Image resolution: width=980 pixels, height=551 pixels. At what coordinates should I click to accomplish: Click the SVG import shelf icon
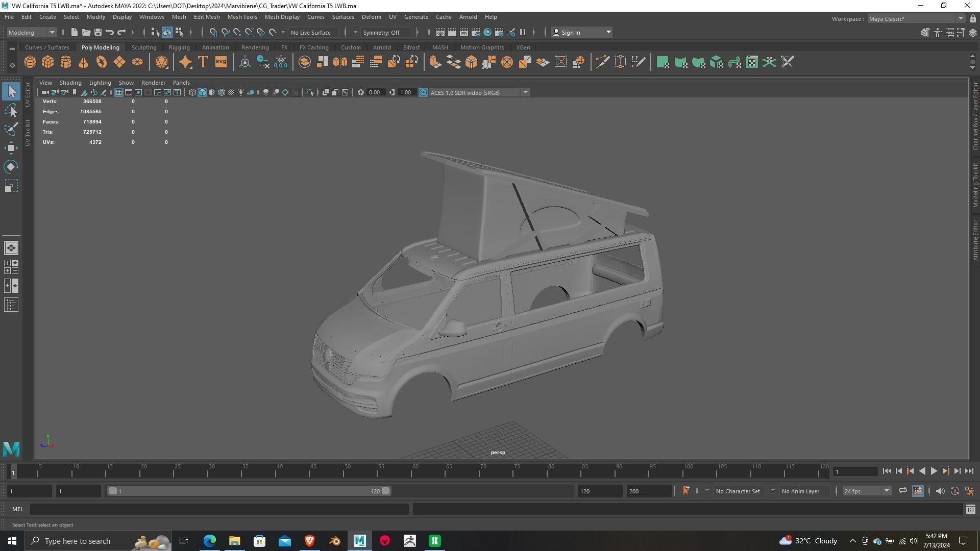220,62
